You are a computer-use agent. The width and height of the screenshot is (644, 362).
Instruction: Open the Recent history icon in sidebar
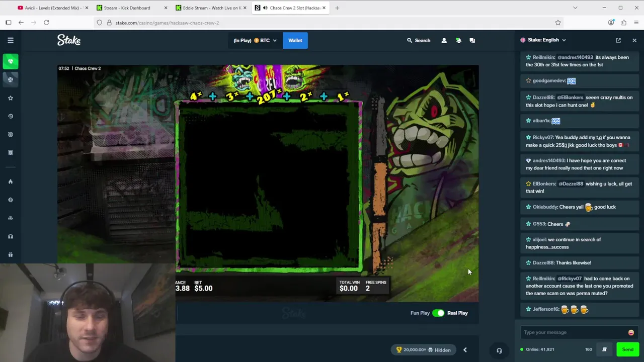(x=11, y=116)
